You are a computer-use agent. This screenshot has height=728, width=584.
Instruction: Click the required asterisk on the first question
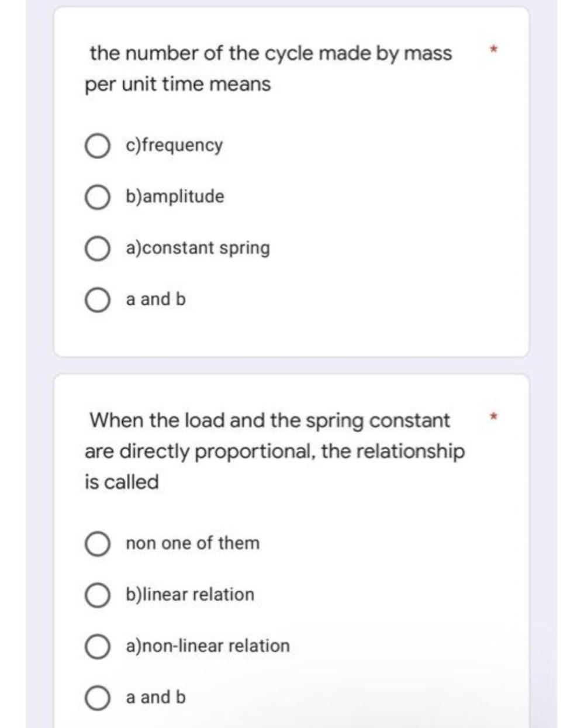pos(493,50)
